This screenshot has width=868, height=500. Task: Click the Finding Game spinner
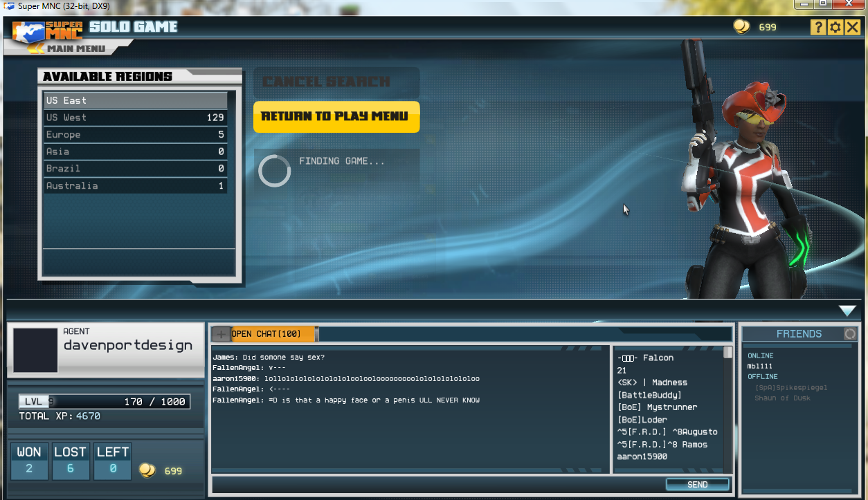coord(274,171)
